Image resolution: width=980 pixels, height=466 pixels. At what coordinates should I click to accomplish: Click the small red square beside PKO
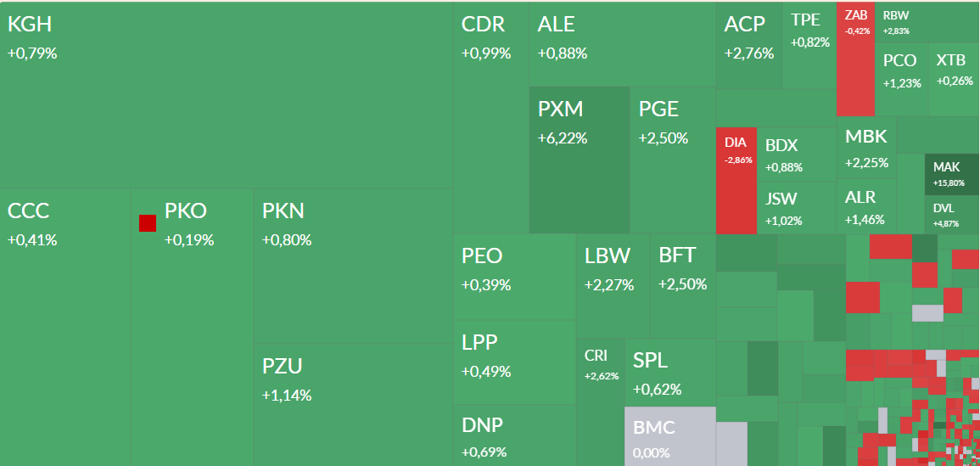[x=148, y=223]
